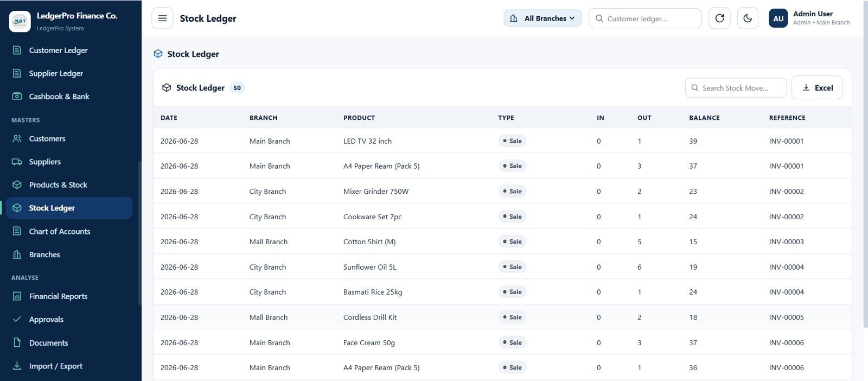Click the refresh icon in the top bar
This screenshot has height=381, width=868.
(719, 18)
